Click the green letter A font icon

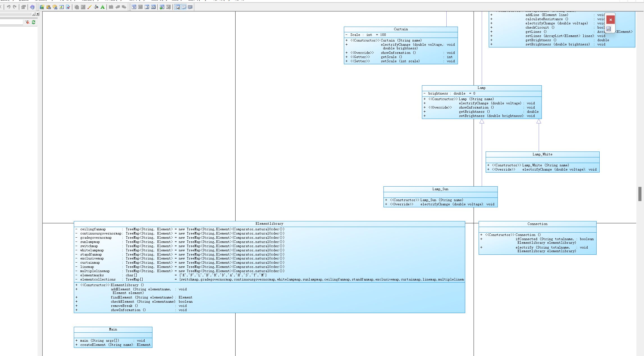point(102,7)
